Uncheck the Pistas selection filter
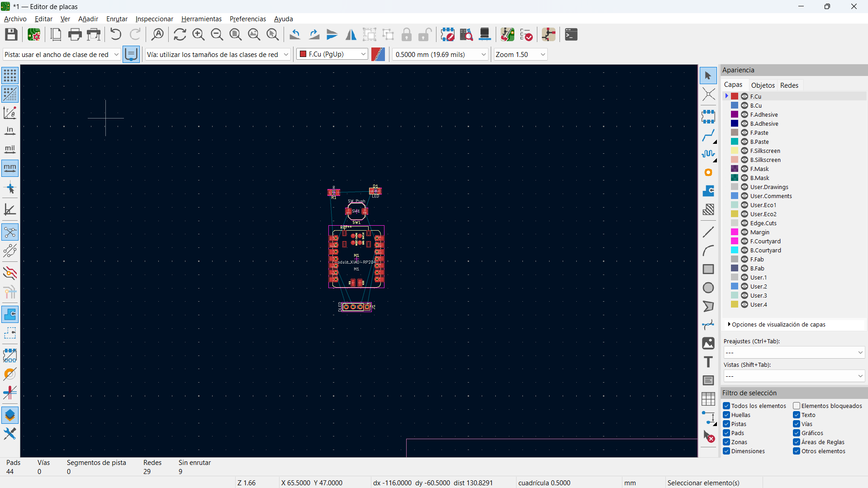868x488 pixels. click(726, 424)
